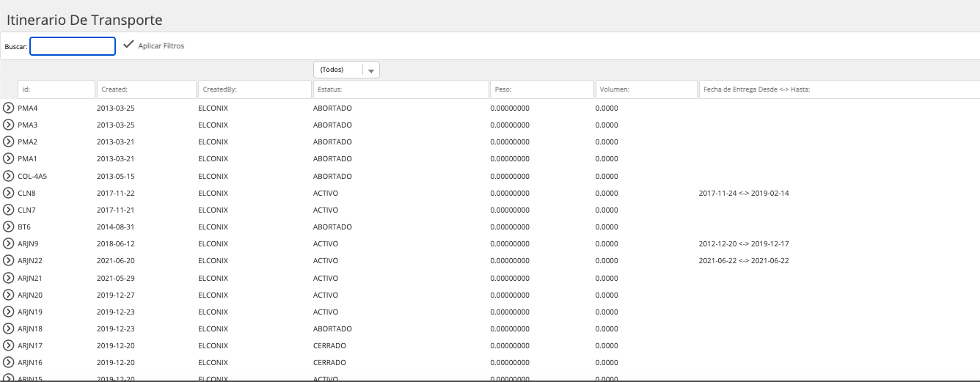This screenshot has width=980, height=382.
Task: Click the Peso filter field
Action: click(541, 89)
